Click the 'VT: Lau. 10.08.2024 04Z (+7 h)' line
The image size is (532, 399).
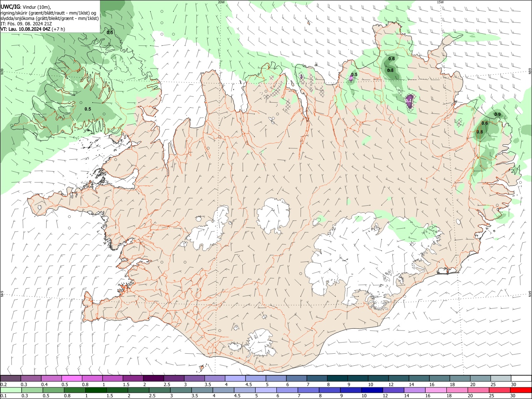coord(32,29)
